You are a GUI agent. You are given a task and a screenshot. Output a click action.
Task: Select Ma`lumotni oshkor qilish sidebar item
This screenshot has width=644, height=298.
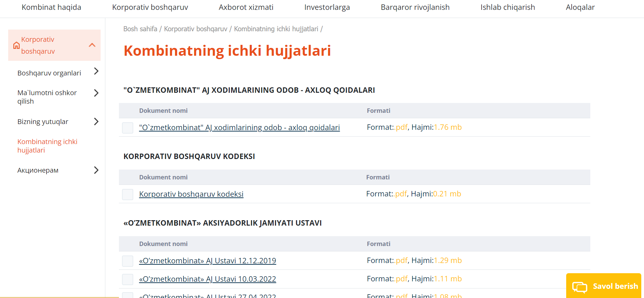click(47, 97)
